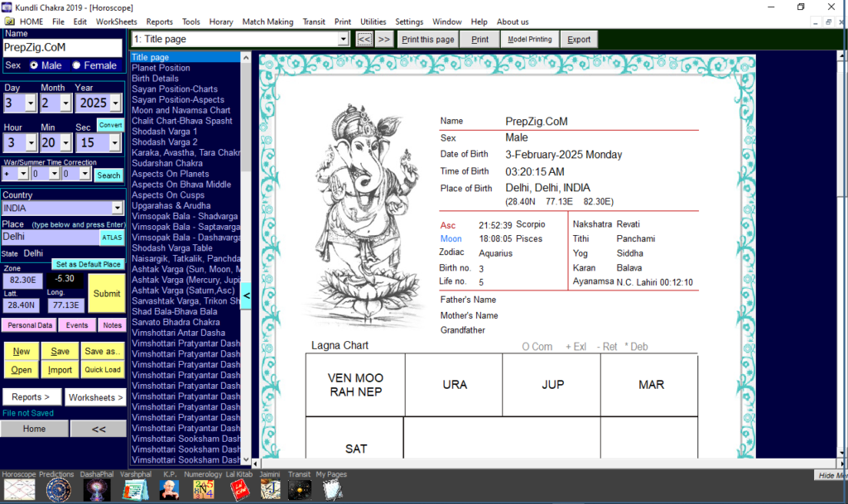Open the Transit planets icon
Image resolution: width=848 pixels, height=504 pixels.
(x=300, y=490)
